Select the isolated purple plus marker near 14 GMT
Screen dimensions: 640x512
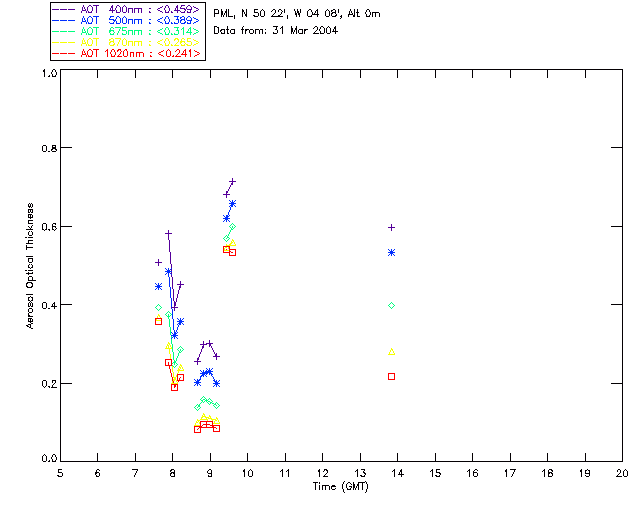pos(391,227)
